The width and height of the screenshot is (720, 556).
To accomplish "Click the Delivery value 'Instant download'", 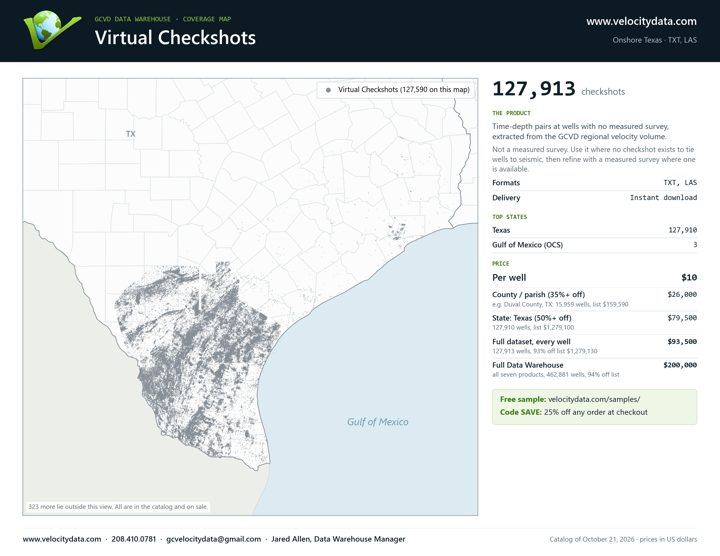I will click(663, 197).
